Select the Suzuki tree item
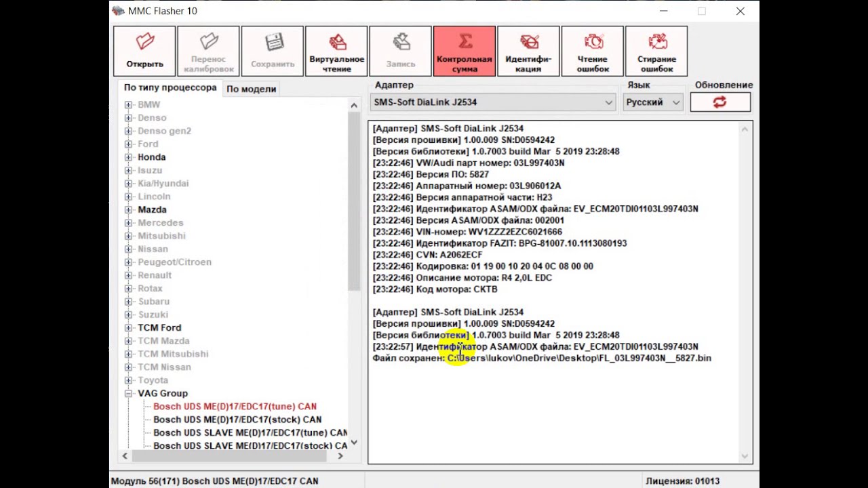Screen dimensions: 868x488 (153, 314)
